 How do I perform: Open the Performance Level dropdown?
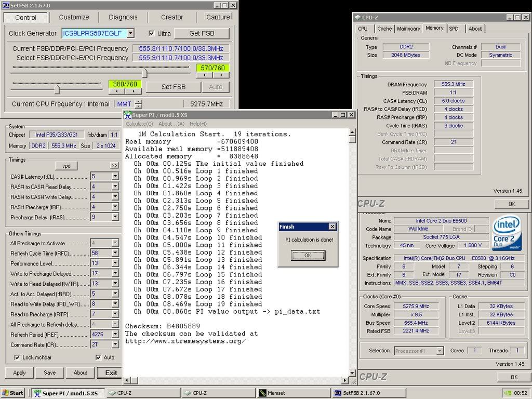pyautogui.click(x=115, y=263)
